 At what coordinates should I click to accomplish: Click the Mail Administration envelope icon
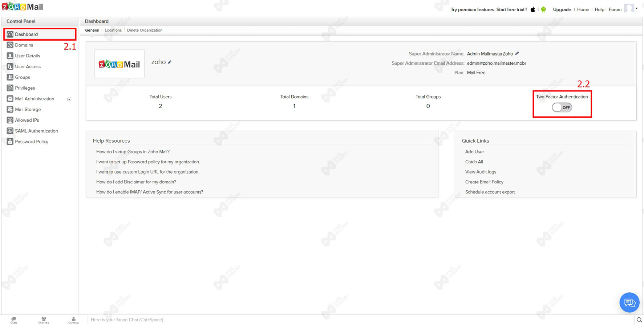[x=10, y=98]
